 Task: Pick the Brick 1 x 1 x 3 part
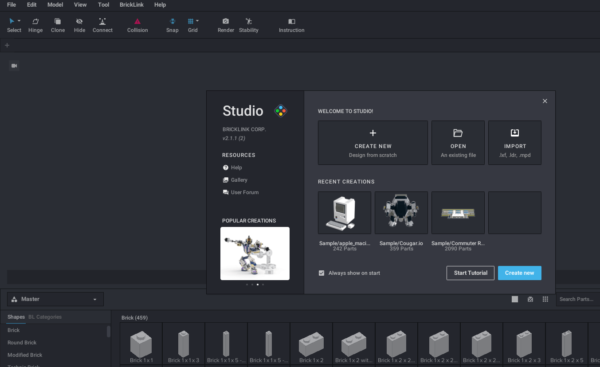184,343
